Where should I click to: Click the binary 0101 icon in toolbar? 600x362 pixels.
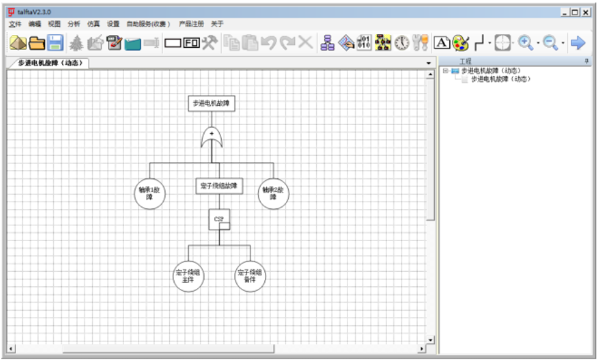click(x=364, y=42)
